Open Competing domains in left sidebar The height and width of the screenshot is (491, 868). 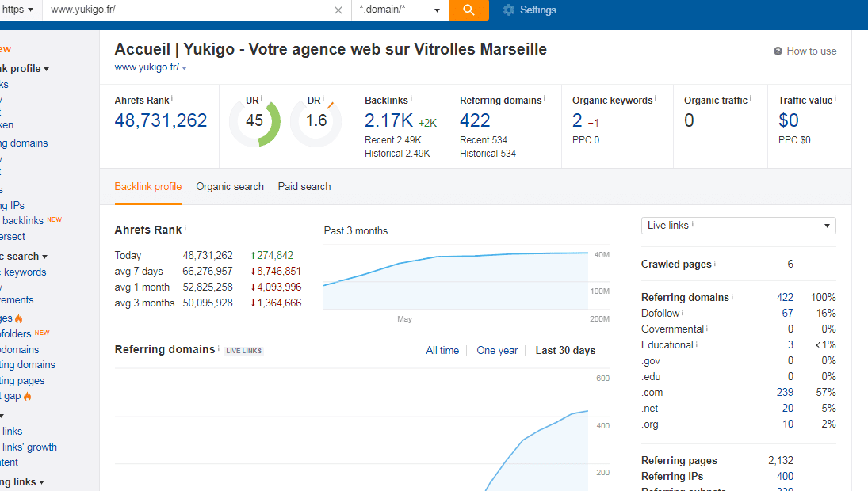28,364
